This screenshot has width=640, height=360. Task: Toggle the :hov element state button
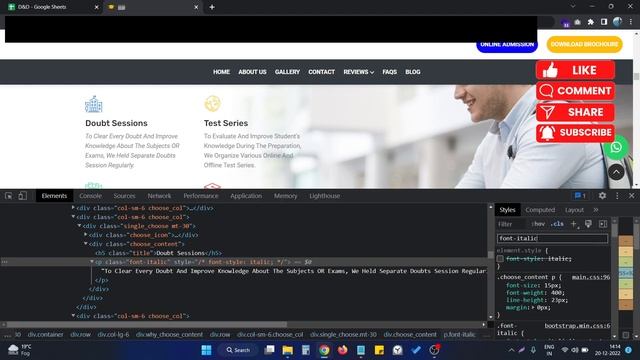pos(538,224)
